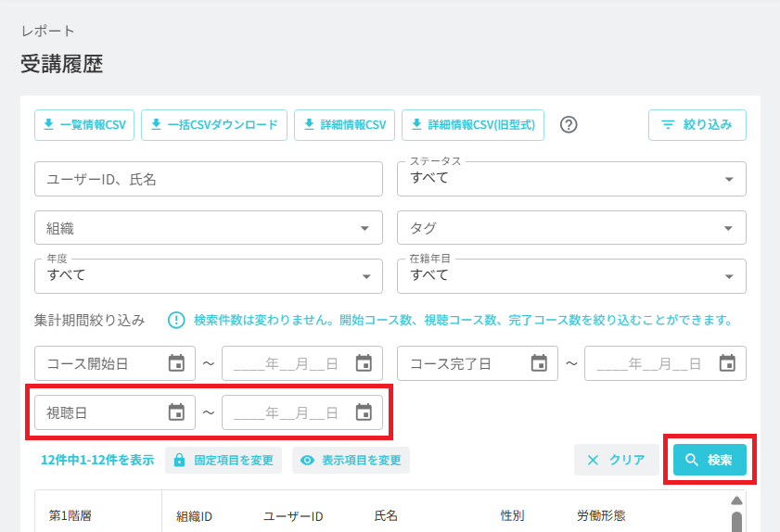The image size is (780, 532).
Task: Open calendar icon for 視聴日 end date
Action: (x=364, y=412)
